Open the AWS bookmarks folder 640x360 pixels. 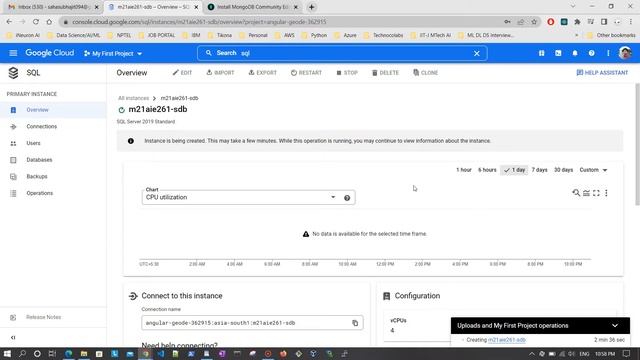pos(285,36)
